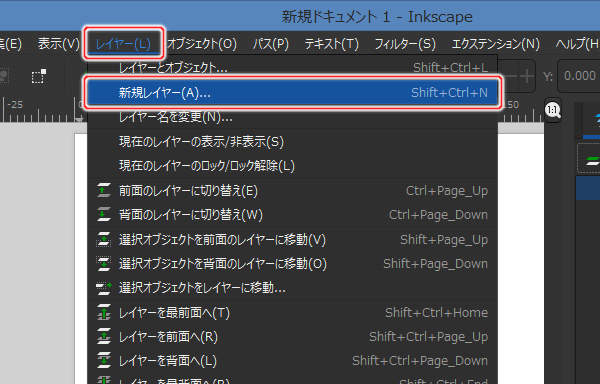
Task: Open the 表示(V) menu
Action: (59, 44)
